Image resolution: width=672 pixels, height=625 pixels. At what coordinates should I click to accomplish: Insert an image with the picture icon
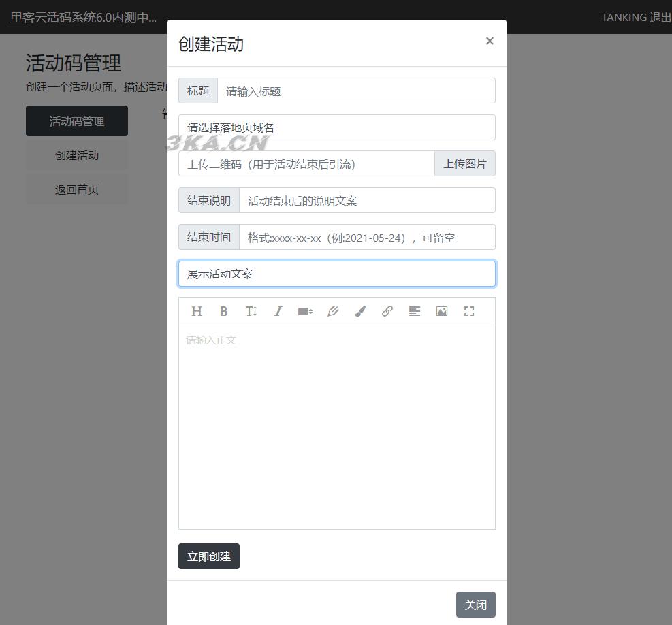coord(442,311)
